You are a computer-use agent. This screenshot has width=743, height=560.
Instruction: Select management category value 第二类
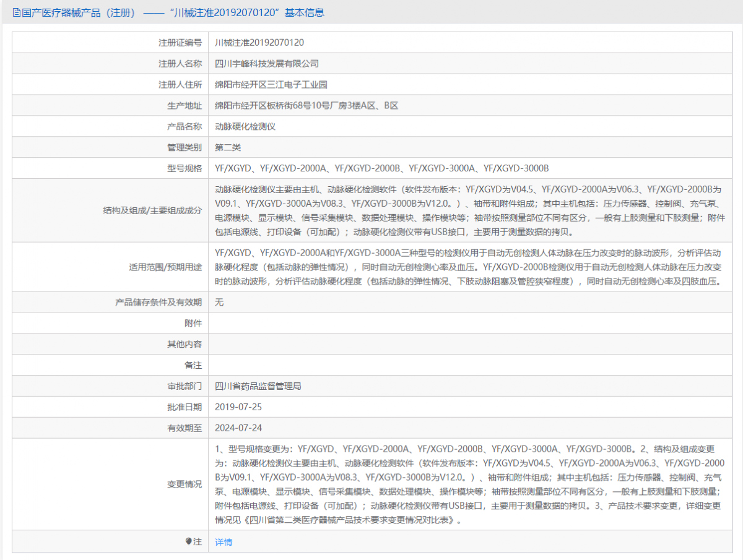tap(228, 147)
